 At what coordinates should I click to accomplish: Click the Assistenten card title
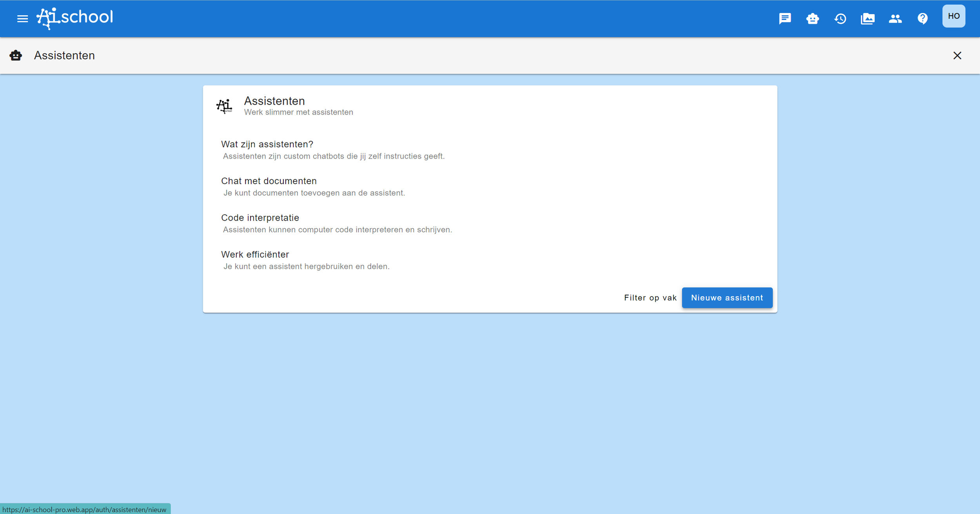[x=274, y=101]
